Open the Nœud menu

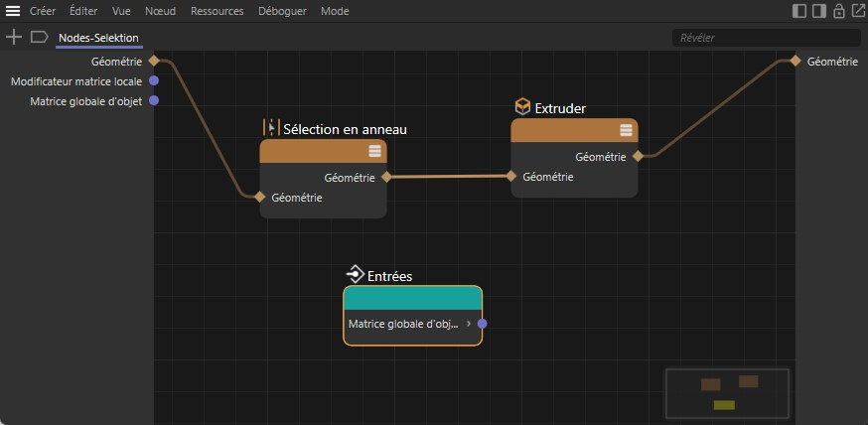(x=159, y=11)
